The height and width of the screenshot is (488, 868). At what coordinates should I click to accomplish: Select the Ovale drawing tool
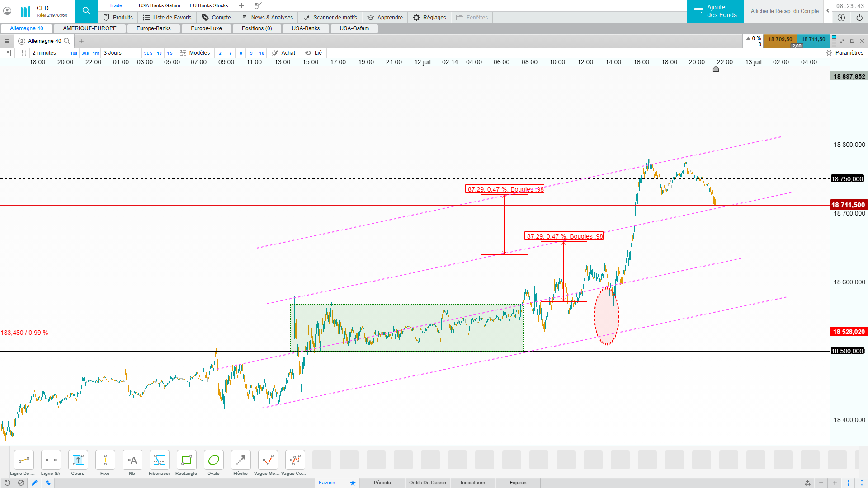coord(213,460)
